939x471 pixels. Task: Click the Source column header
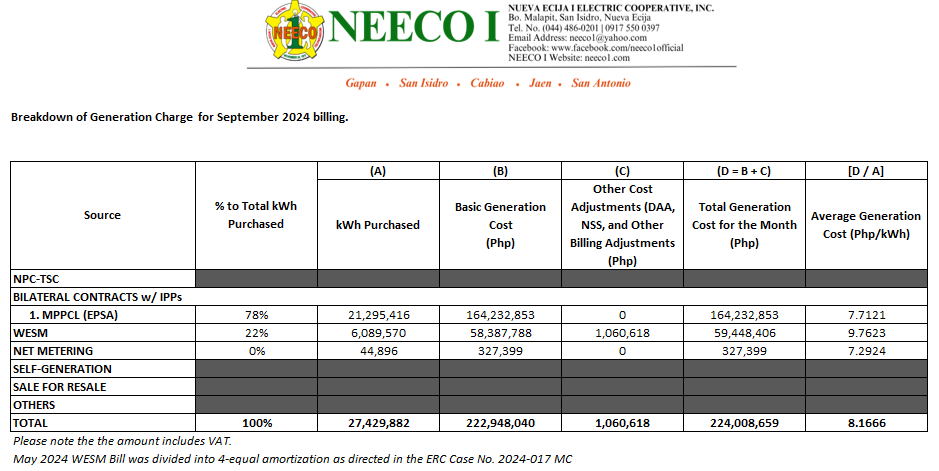pyautogui.click(x=102, y=215)
